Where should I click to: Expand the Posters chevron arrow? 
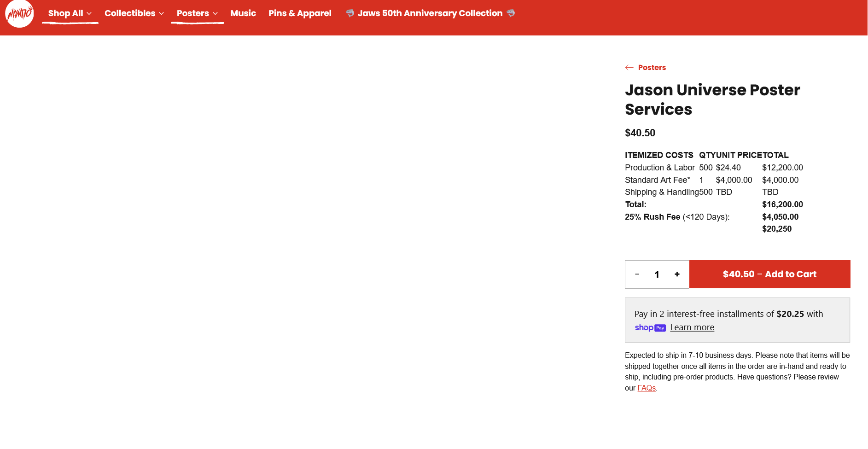pyautogui.click(x=215, y=14)
